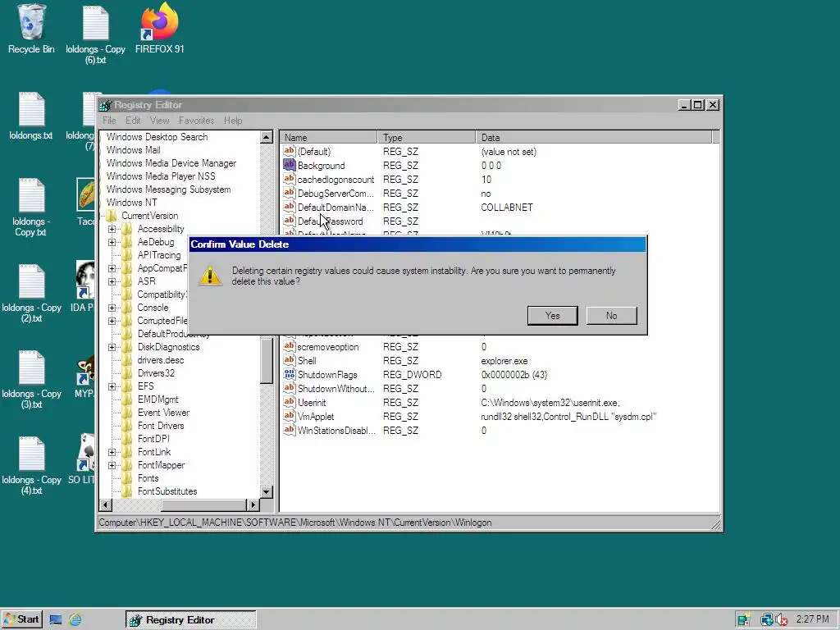This screenshot has height=630, width=840.
Task: Click the CurrentVersion folder icon
Action: point(112,216)
